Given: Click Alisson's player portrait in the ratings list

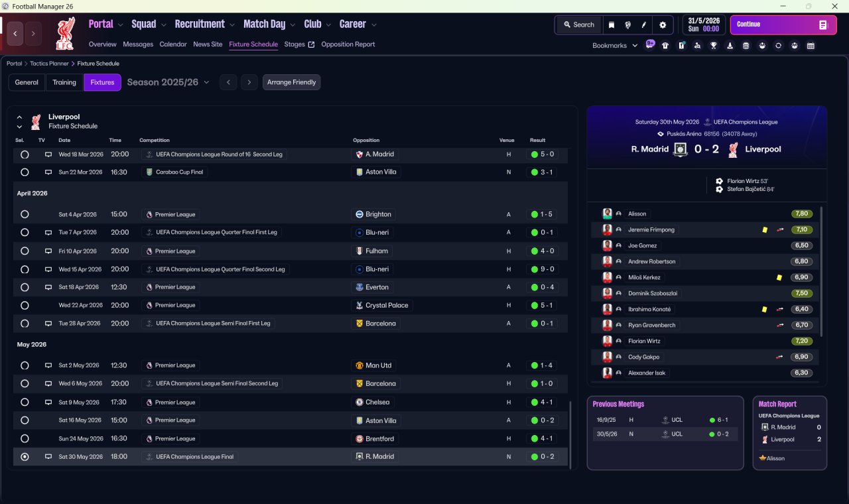Looking at the screenshot, I should tap(607, 214).
